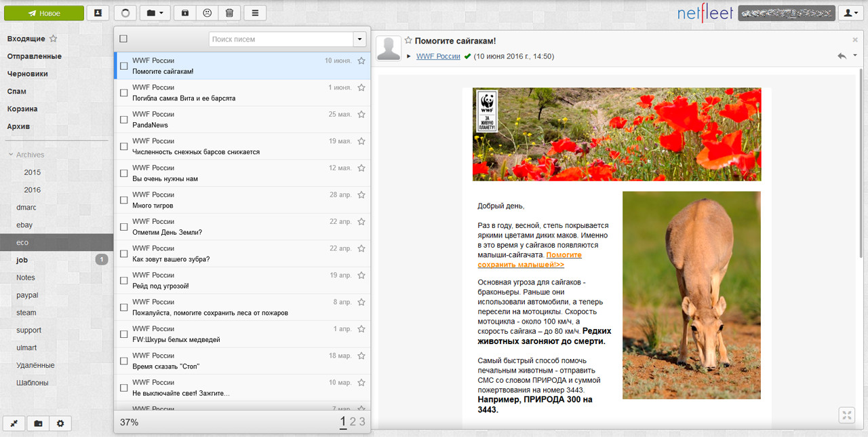Screen dimensions: 868x437
Task: Toggle the select all messages checkbox
Action: pos(123,39)
